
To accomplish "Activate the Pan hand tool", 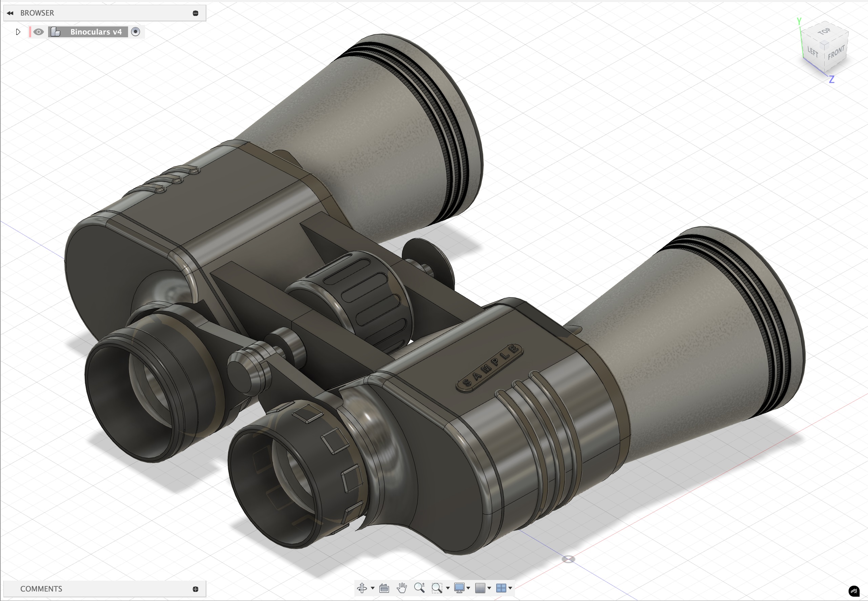I will click(x=402, y=588).
